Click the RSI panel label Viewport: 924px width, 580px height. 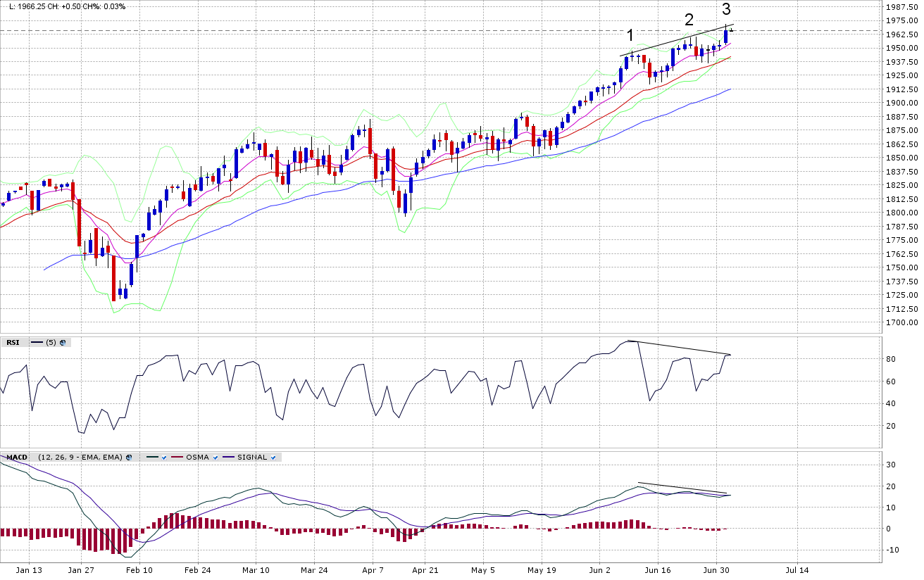coord(13,343)
